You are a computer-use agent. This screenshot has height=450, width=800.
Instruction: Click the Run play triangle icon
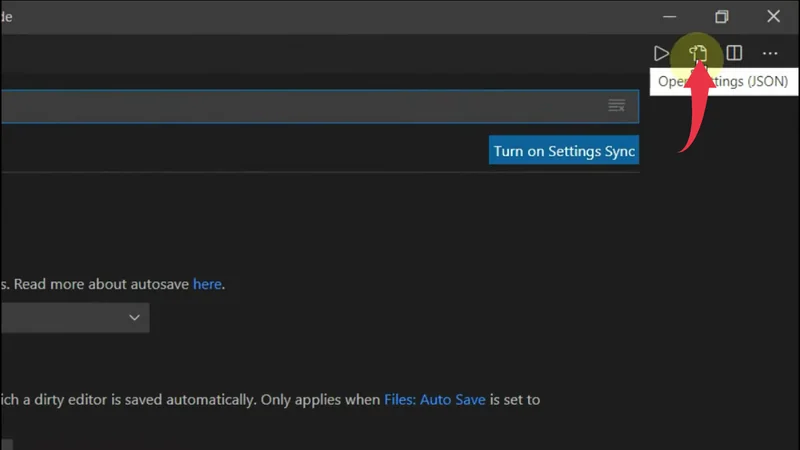click(x=661, y=53)
